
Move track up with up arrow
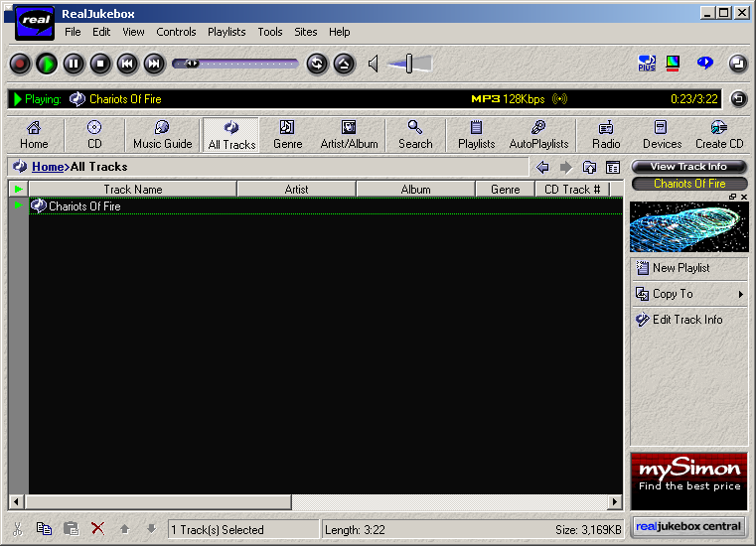pos(124,529)
